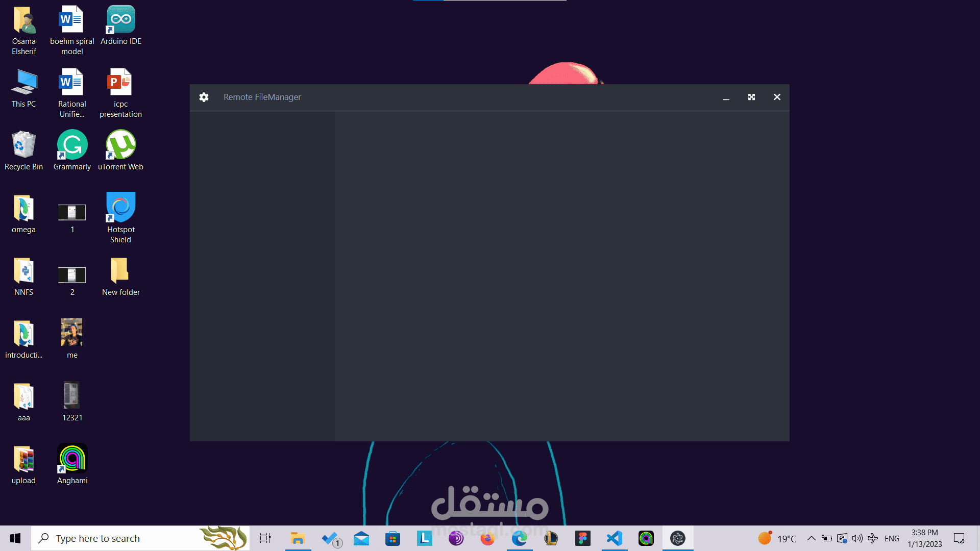The image size is (980, 551).
Task: Open the notification center button
Action: click(959, 538)
